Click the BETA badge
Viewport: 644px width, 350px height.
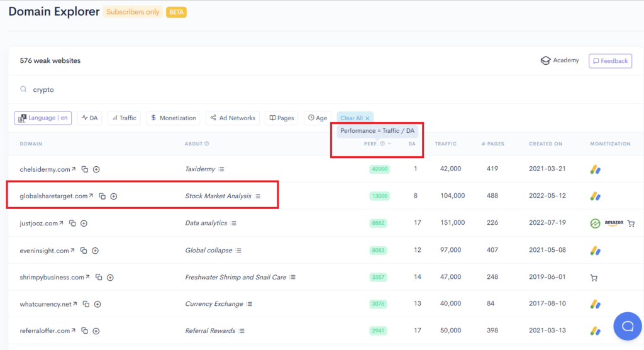(x=176, y=13)
